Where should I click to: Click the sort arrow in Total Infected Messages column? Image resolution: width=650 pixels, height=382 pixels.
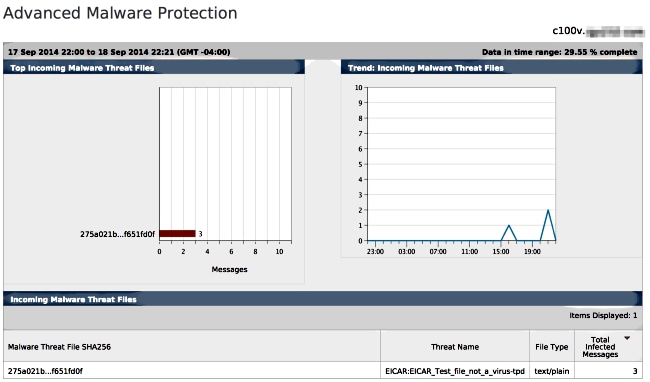point(627,338)
